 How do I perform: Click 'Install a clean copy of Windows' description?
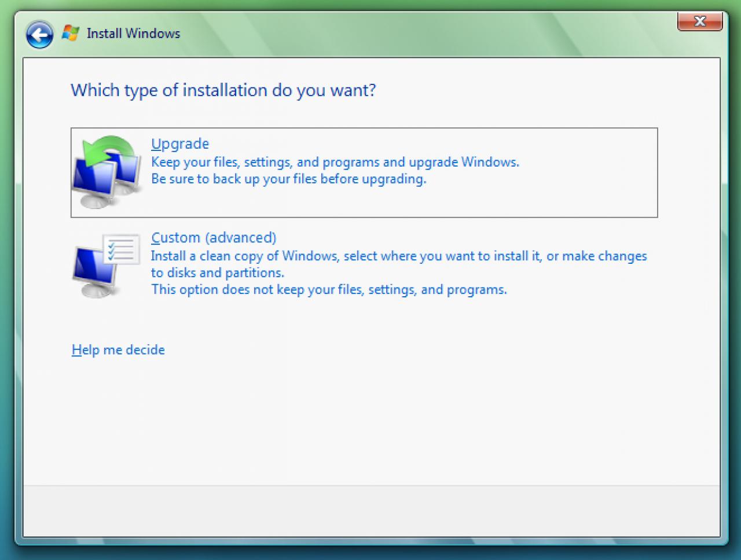399,256
